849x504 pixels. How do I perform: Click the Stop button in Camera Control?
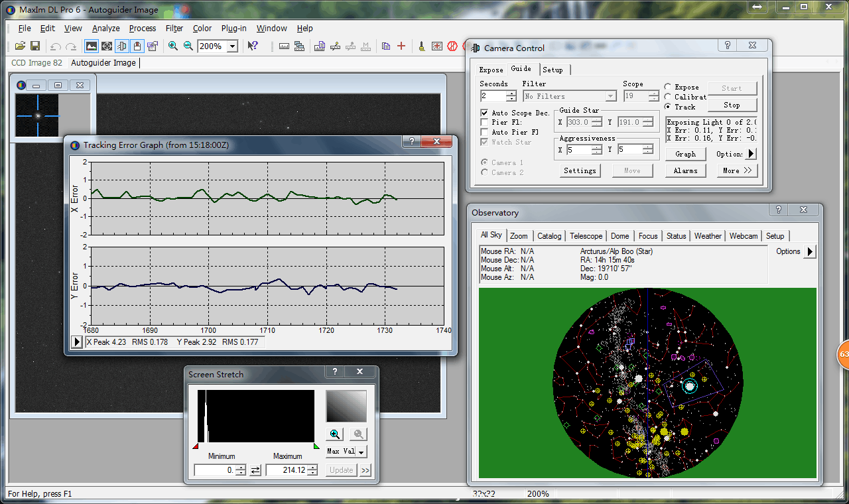coord(732,105)
